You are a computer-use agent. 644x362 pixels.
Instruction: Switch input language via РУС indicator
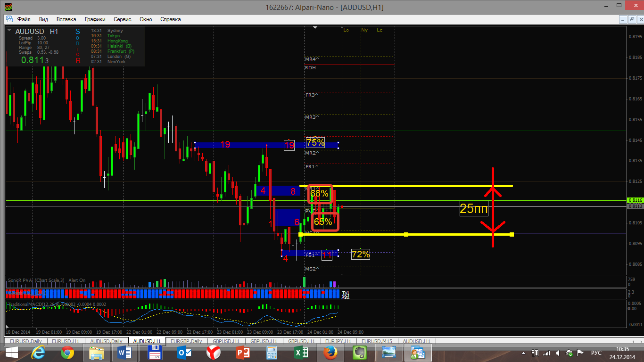pyautogui.click(x=596, y=353)
